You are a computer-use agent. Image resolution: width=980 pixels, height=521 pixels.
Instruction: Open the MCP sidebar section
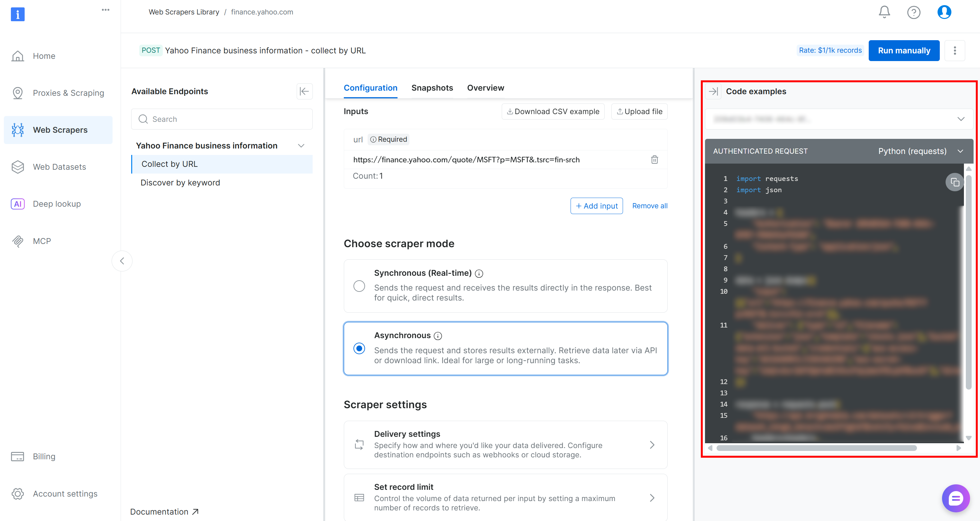41,241
